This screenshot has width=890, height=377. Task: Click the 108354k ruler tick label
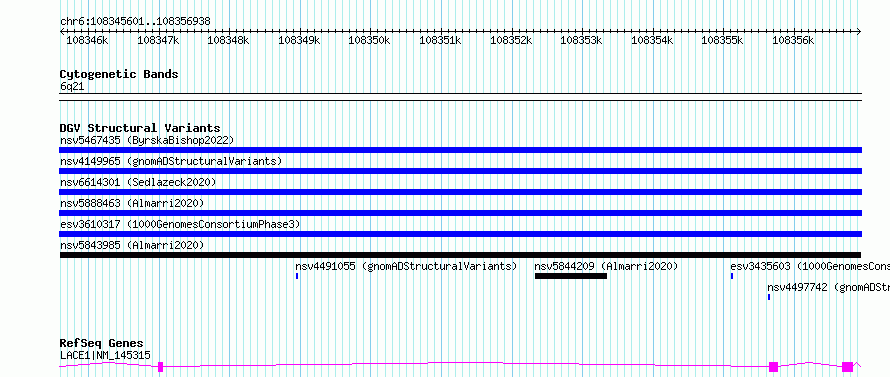click(x=653, y=40)
